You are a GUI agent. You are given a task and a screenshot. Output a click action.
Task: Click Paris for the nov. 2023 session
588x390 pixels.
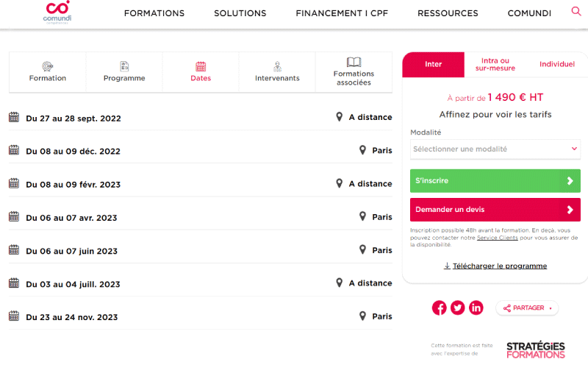(381, 316)
